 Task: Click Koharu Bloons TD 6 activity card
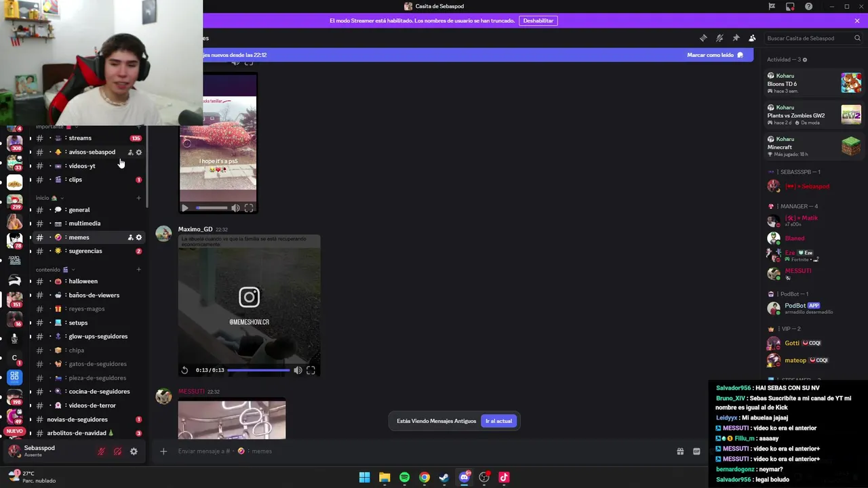tap(814, 83)
